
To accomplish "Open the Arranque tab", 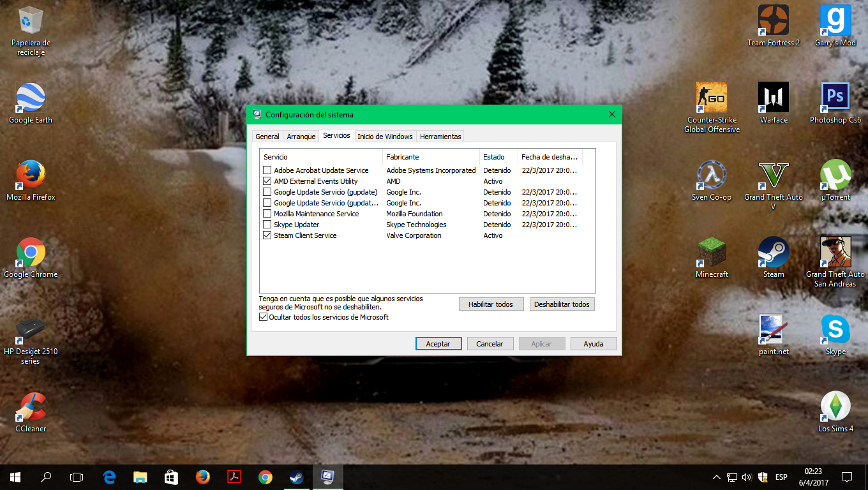I will (301, 137).
